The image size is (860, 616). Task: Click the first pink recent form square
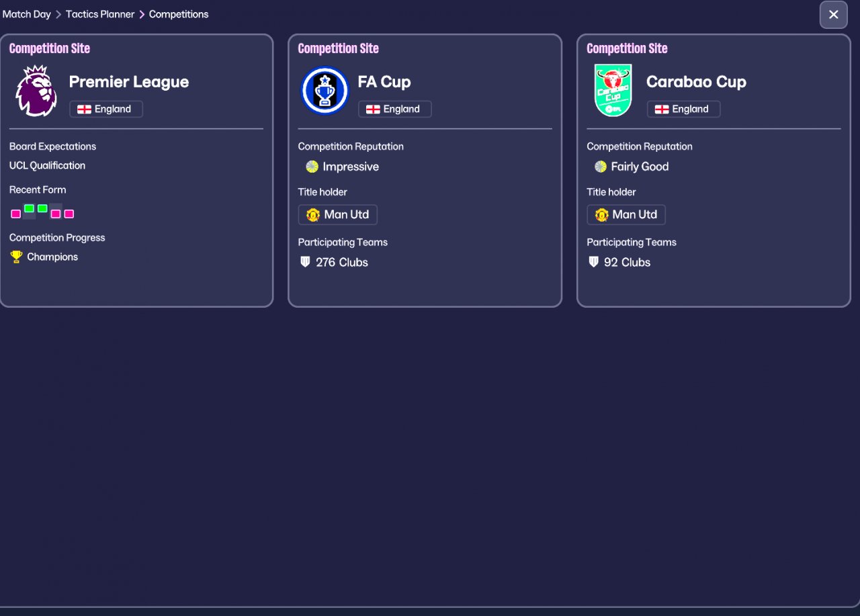pyautogui.click(x=16, y=214)
